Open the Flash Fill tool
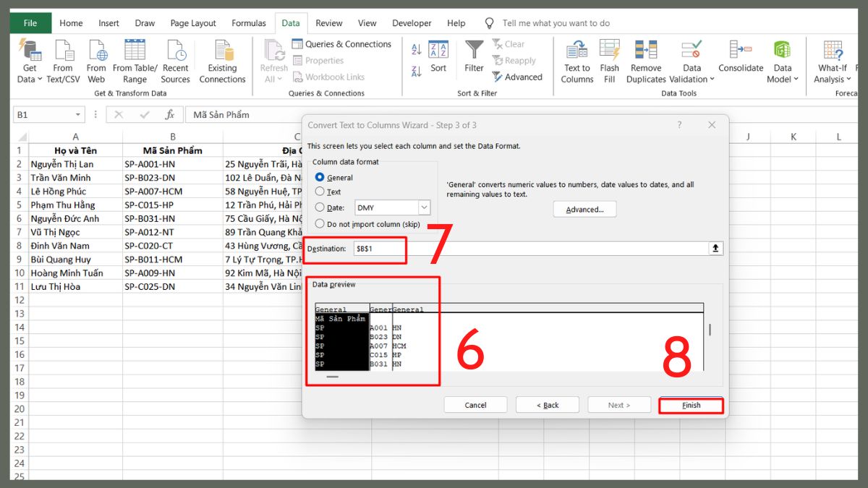The height and width of the screenshot is (488, 868). [610, 61]
